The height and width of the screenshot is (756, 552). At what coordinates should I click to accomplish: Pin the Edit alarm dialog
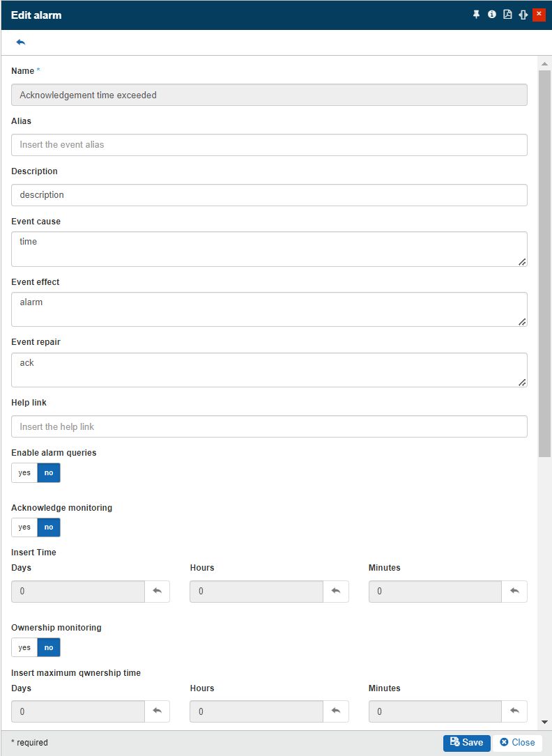[477, 15]
